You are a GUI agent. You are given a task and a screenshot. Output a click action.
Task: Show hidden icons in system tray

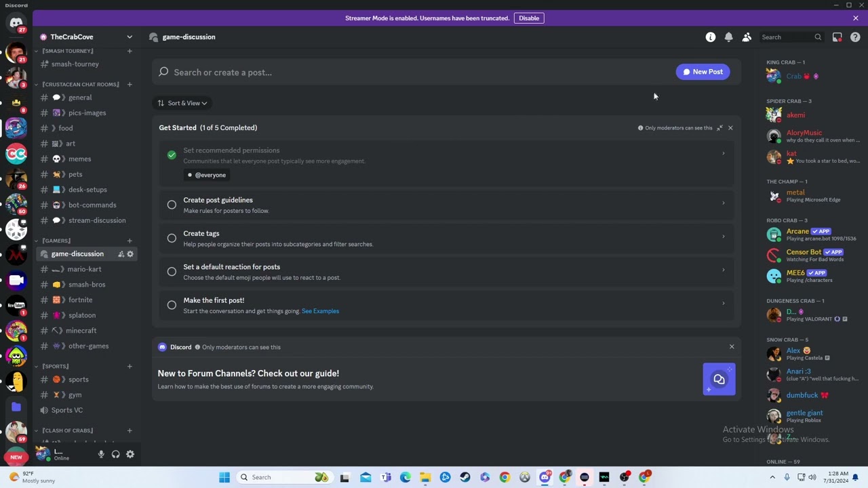[x=772, y=477]
